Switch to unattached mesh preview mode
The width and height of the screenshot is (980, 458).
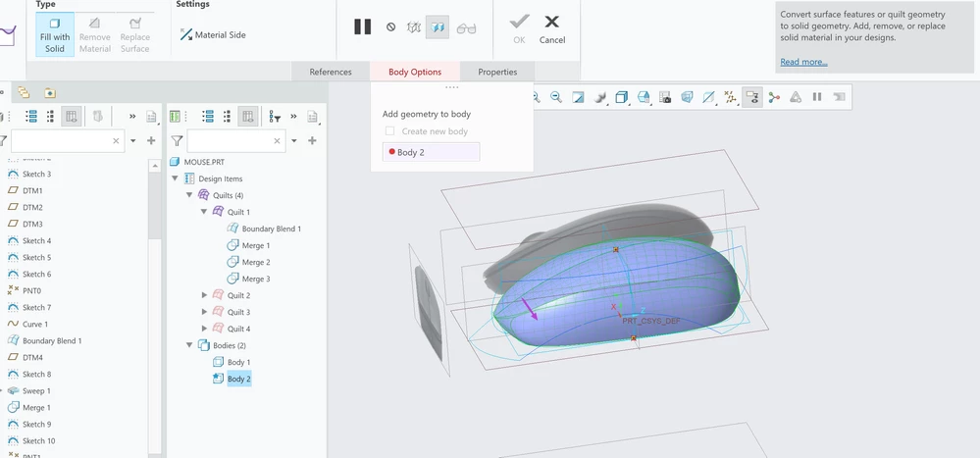(x=414, y=27)
